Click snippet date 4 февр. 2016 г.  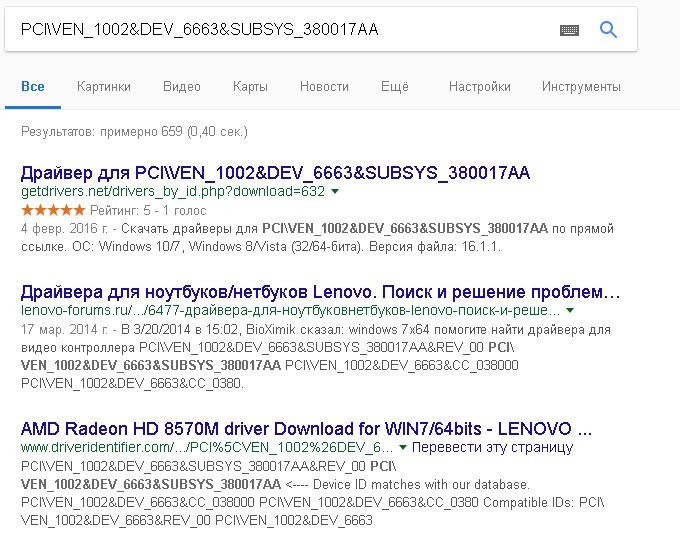click(64, 229)
